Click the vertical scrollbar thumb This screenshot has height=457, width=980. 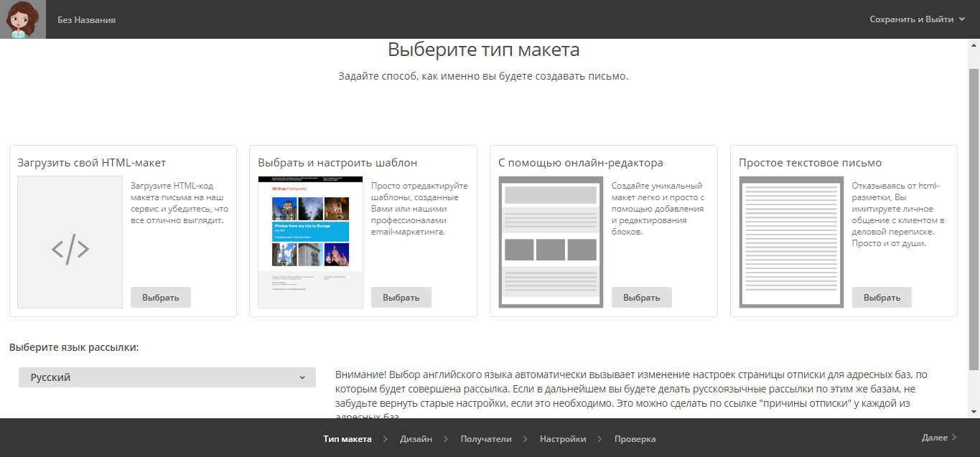point(974,215)
